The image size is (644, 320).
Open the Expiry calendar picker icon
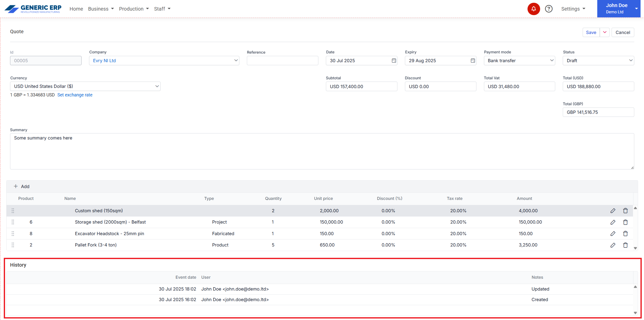click(x=473, y=61)
